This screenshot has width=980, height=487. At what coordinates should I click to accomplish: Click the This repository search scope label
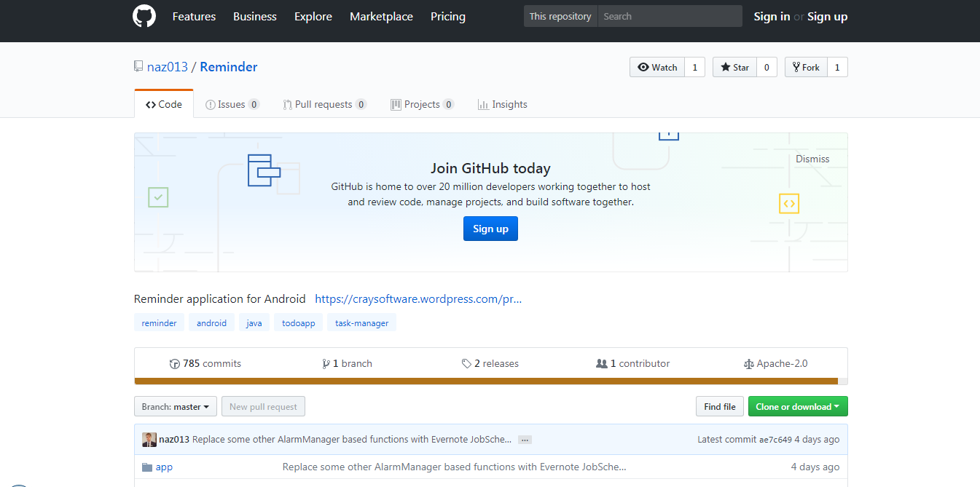[560, 16]
